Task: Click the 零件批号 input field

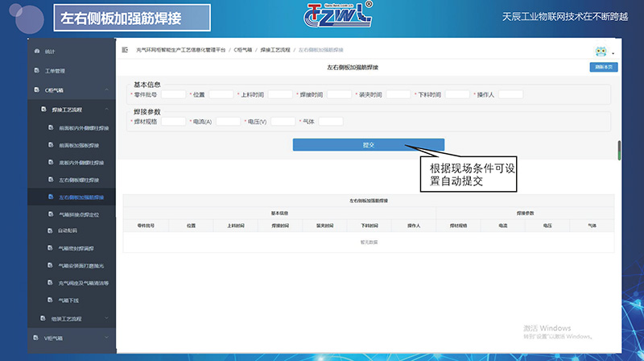Action: tap(173, 94)
